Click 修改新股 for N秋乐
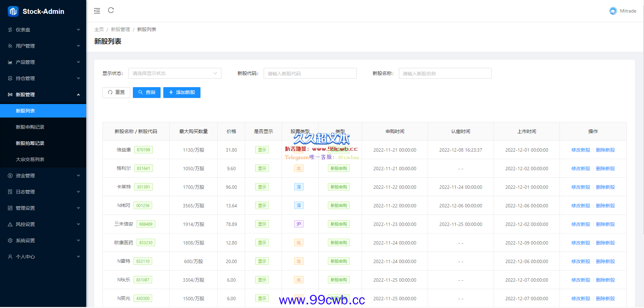The width and height of the screenshot is (644, 308). pyautogui.click(x=581, y=280)
